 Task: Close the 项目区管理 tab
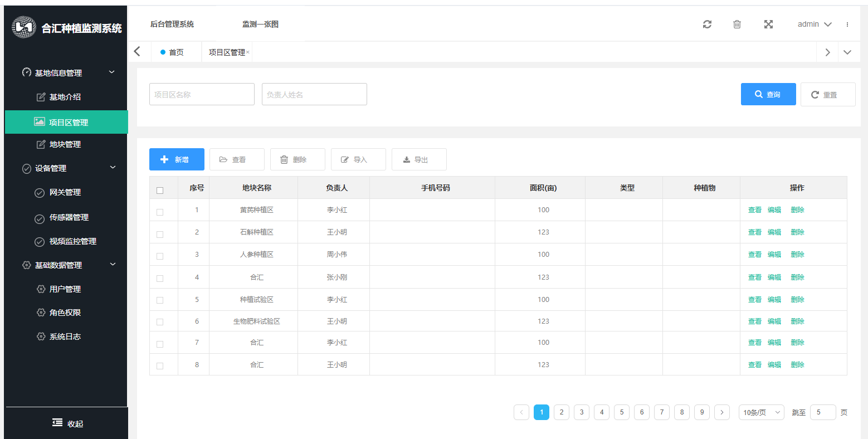(x=248, y=52)
